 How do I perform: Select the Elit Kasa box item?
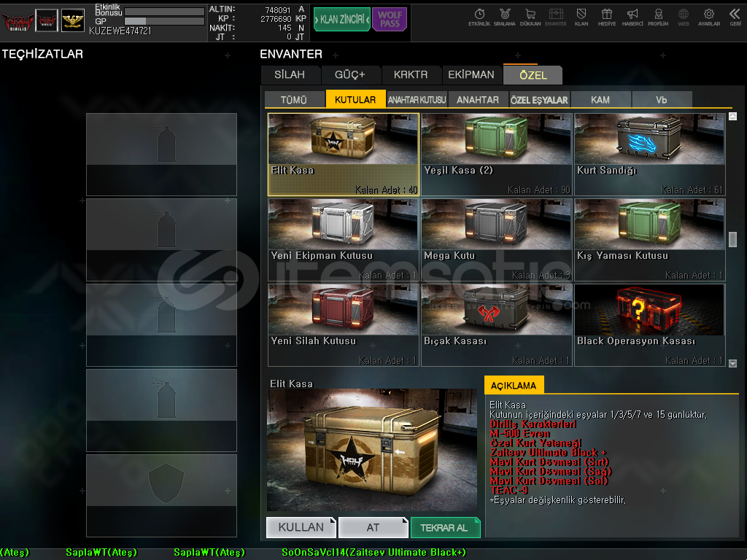(x=344, y=155)
